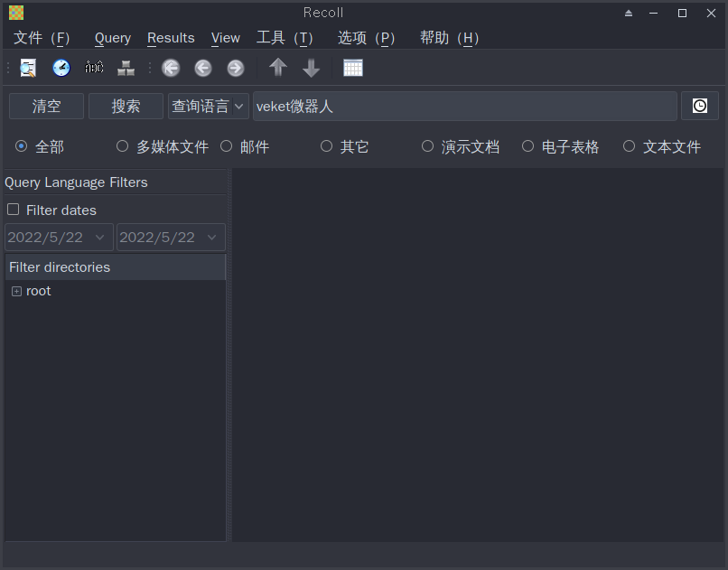Go to previous results page
Viewport: 728px width, 570px height.
(203, 69)
